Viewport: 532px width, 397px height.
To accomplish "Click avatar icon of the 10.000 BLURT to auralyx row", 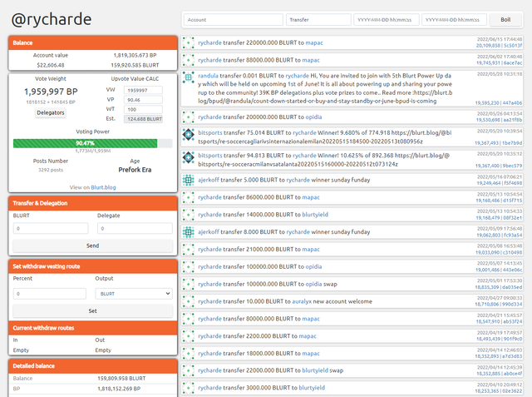I will click(x=189, y=301).
